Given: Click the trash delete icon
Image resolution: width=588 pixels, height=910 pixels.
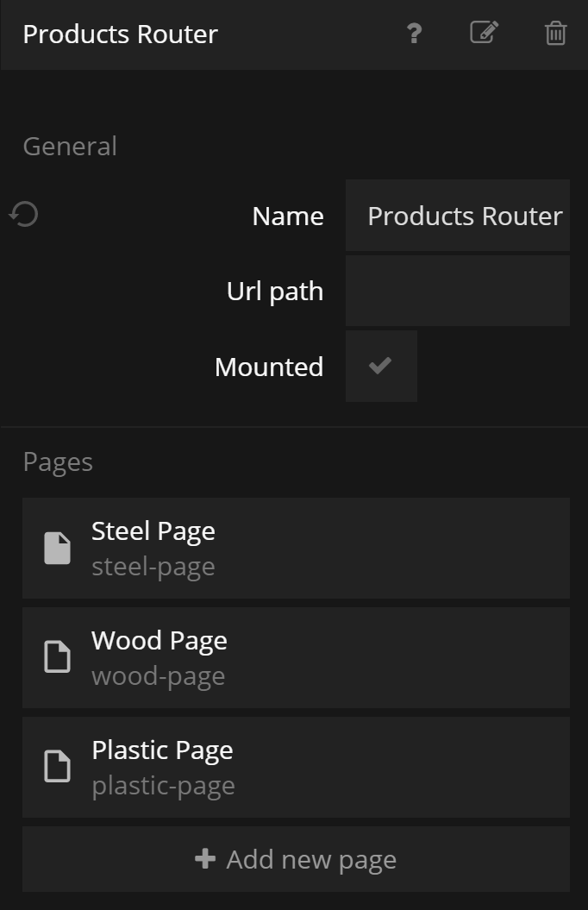Looking at the screenshot, I should coord(555,34).
